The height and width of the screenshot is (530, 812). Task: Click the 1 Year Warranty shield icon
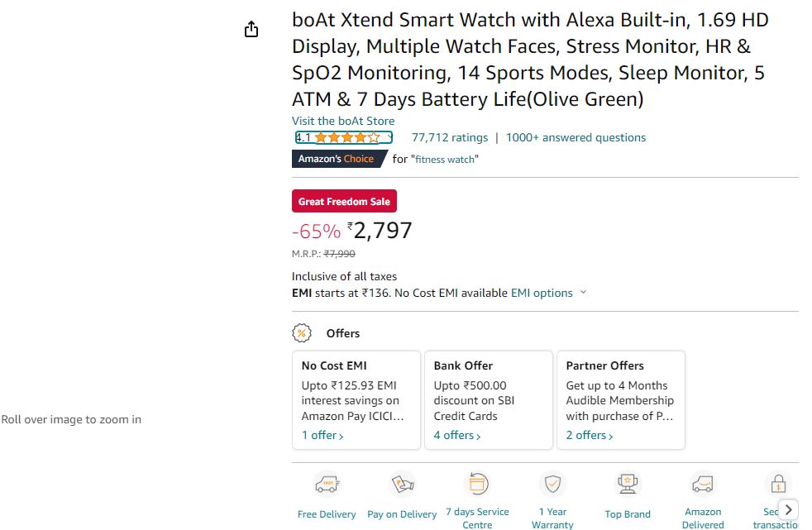[552, 484]
